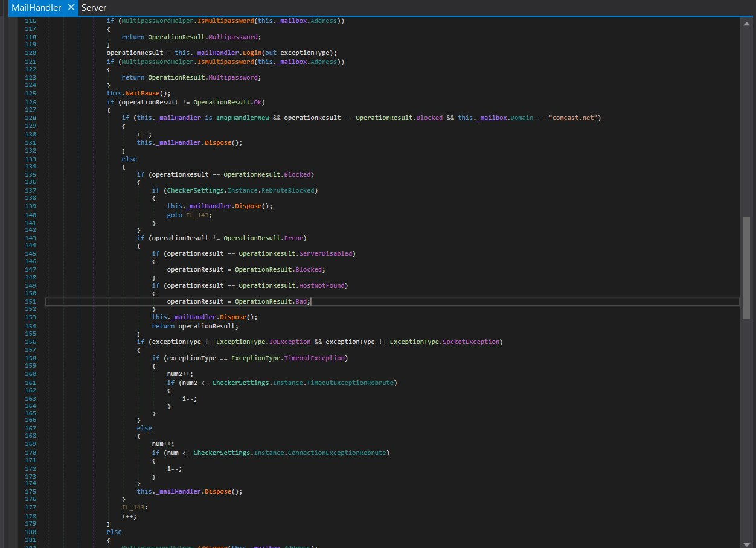The image size is (756, 548).
Task: Switch to the MailHandler tab
Action: coord(36,8)
